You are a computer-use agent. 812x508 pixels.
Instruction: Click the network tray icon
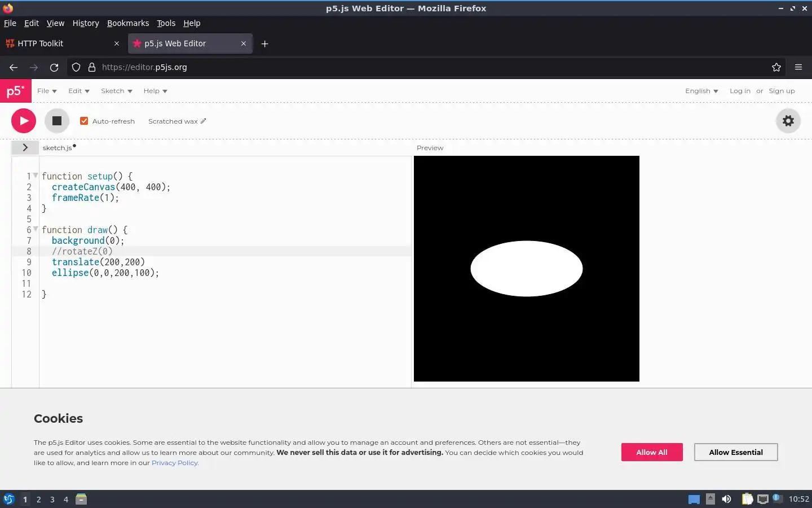click(763, 499)
